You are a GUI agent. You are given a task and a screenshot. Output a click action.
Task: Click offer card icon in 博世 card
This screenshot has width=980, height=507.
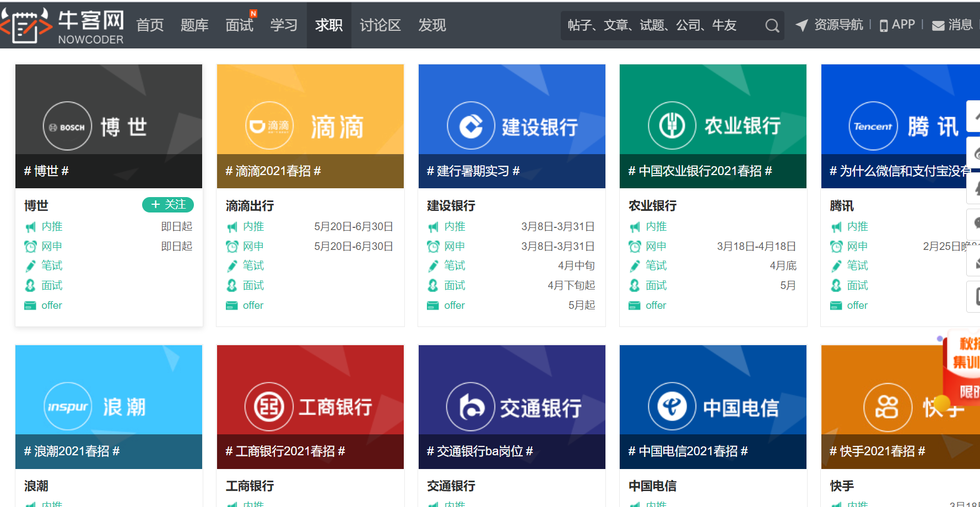tap(30, 306)
